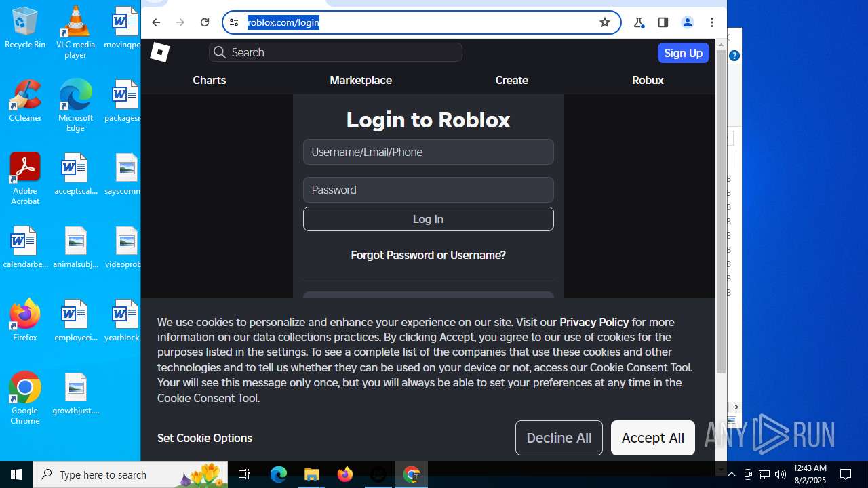
Task: Click the search magnifier icon in Roblox
Action: [x=219, y=52]
